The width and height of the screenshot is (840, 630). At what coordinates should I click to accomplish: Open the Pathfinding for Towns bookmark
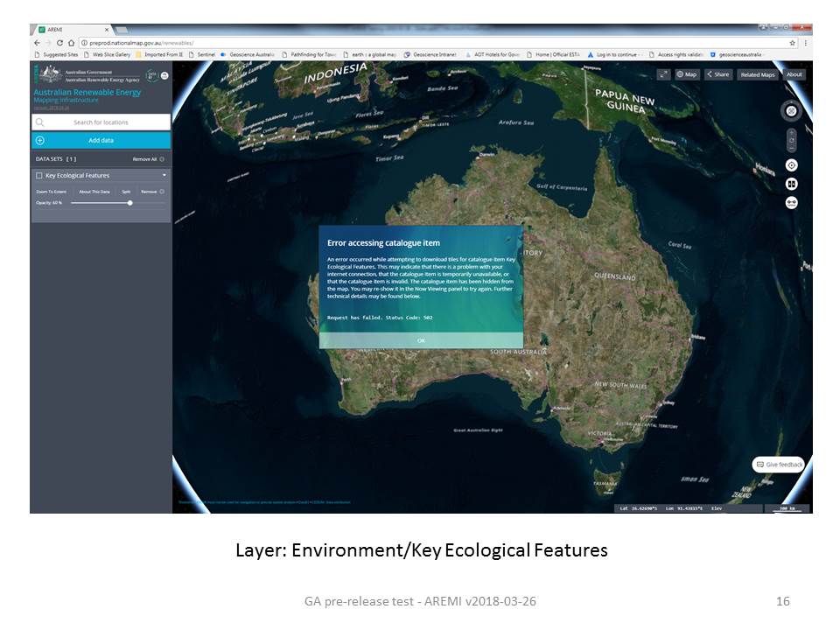pos(309,54)
